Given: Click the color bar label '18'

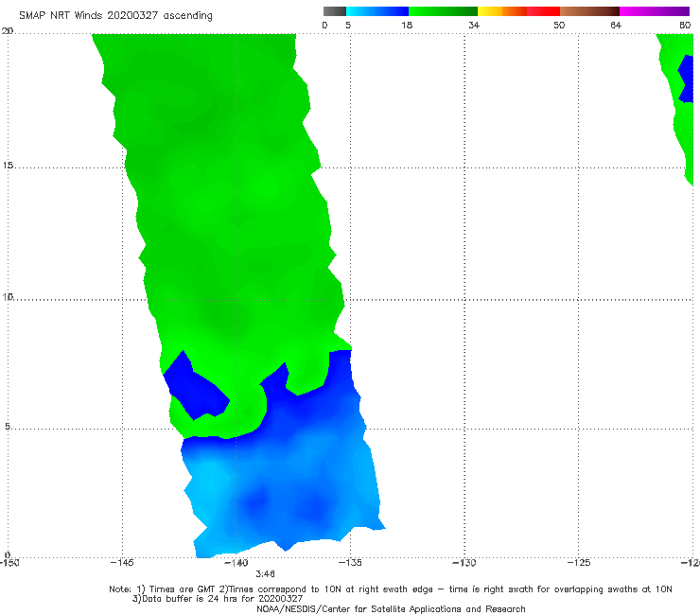Looking at the screenshot, I should click(406, 25).
